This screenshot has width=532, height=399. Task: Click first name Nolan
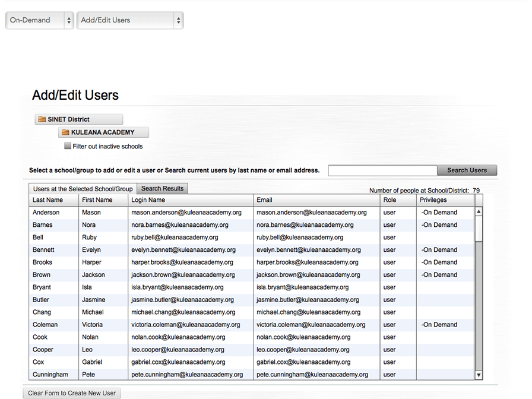[x=90, y=337]
